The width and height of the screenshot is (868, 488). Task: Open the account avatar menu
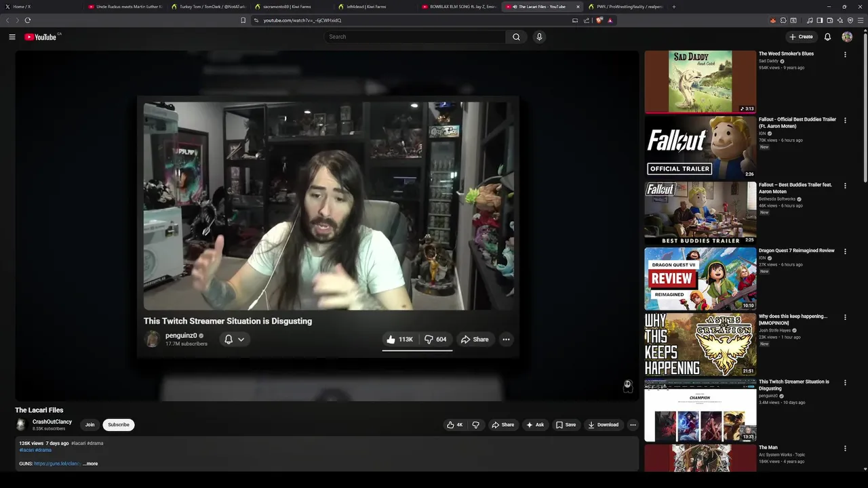coord(847,37)
